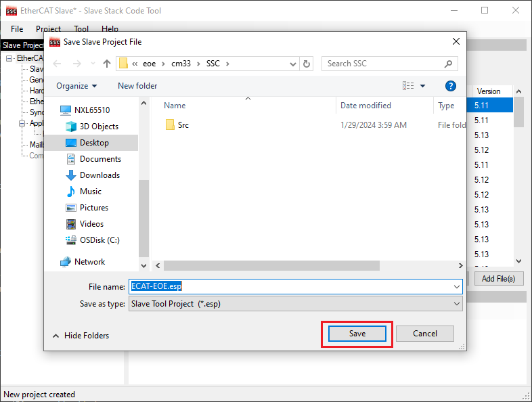The width and height of the screenshot is (532, 402).
Task: Open the Src folder icon
Action: coord(170,125)
